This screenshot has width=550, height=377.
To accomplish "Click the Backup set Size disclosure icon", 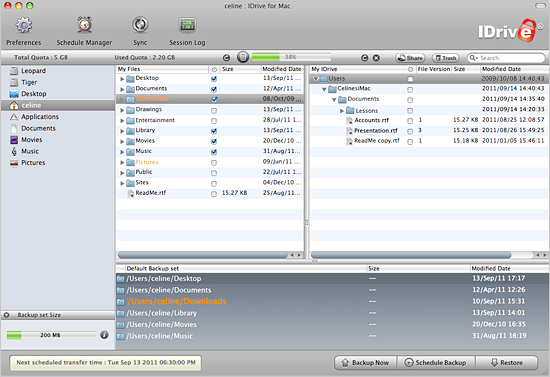I will tap(6, 315).
